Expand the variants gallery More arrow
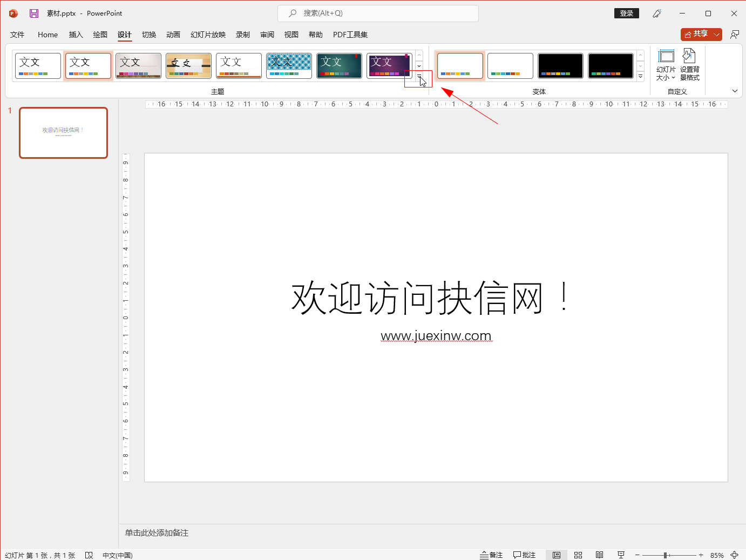Screen dimensions: 746x560 tap(641, 76)
